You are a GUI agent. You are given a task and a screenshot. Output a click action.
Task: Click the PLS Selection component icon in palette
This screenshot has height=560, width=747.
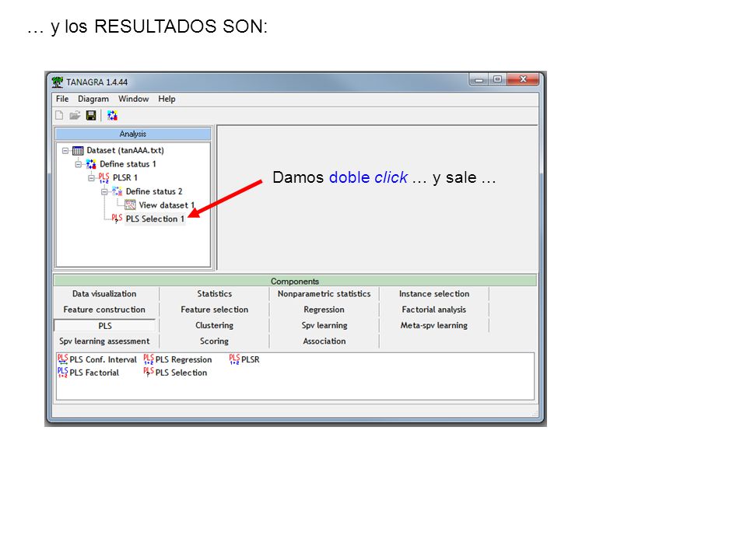[x=149, y=373]
